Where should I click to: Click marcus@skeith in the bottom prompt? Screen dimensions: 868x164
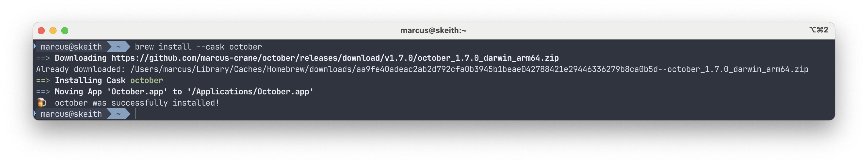click(x=71, y=114)
